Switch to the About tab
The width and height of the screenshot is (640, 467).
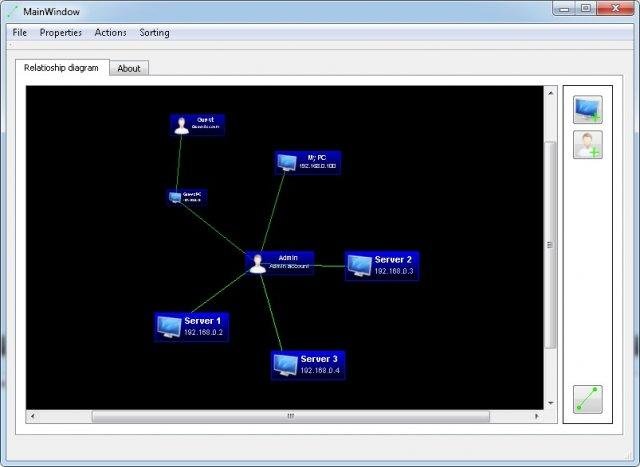click(x=129, y=68)
